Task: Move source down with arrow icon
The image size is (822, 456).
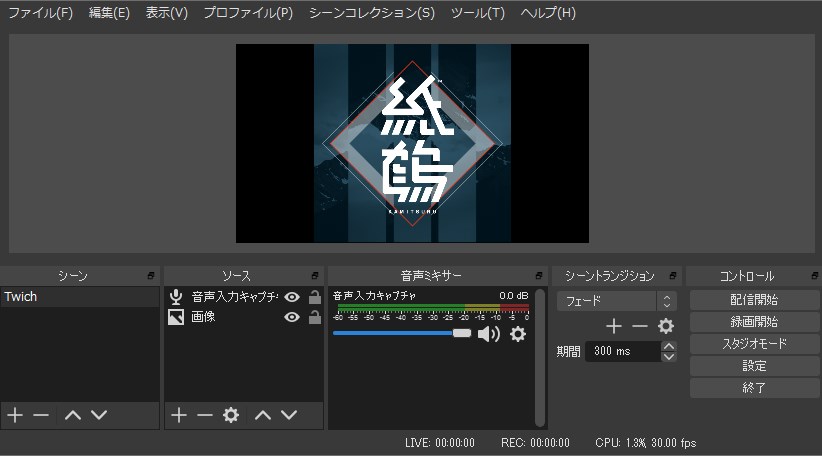Action: tap(289, 415)
